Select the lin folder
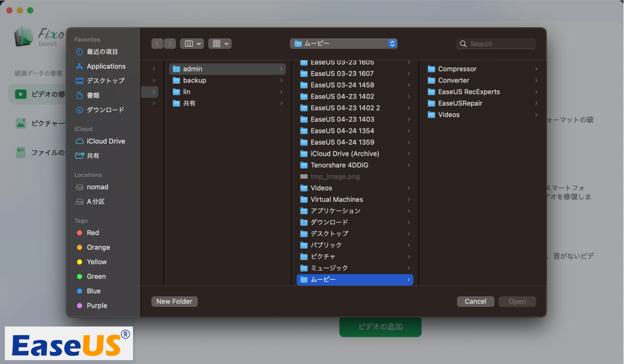This screenshot has width=624, height=364. (x=227, y=92)
